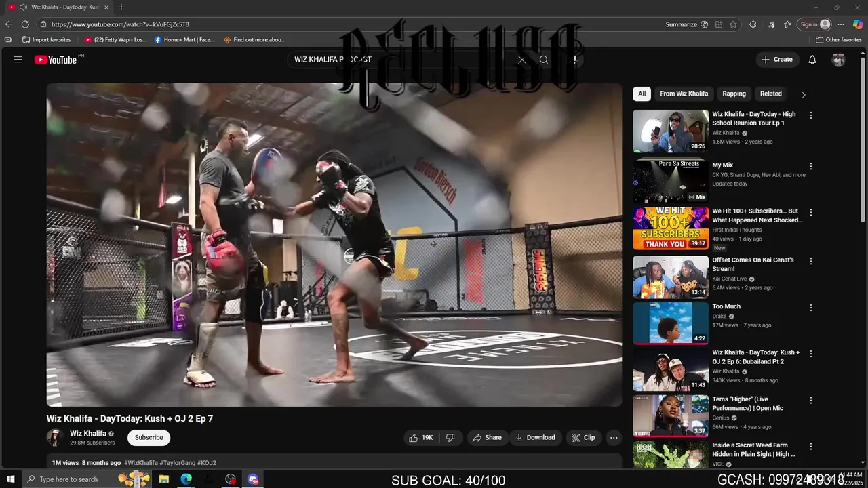868x488 pixels.
Task: Click the main video player
Action: (334, 245)
